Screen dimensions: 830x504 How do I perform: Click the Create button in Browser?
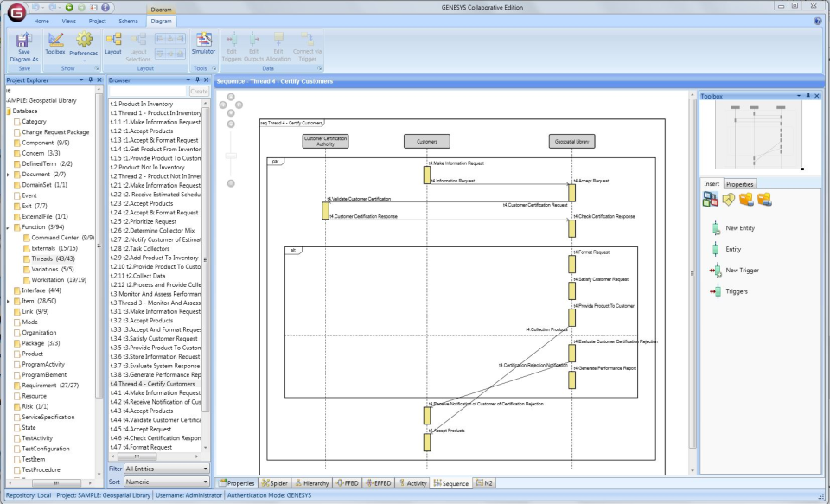(199, 92)
